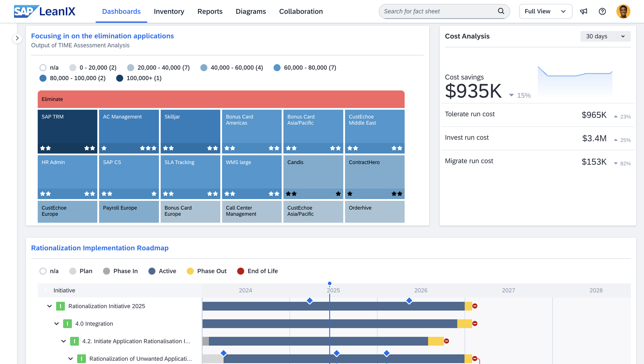644x364 pixels.
Task: Open Focusing in on the elimination applications link
Action: pyautogui.click(x=102, y=36)
